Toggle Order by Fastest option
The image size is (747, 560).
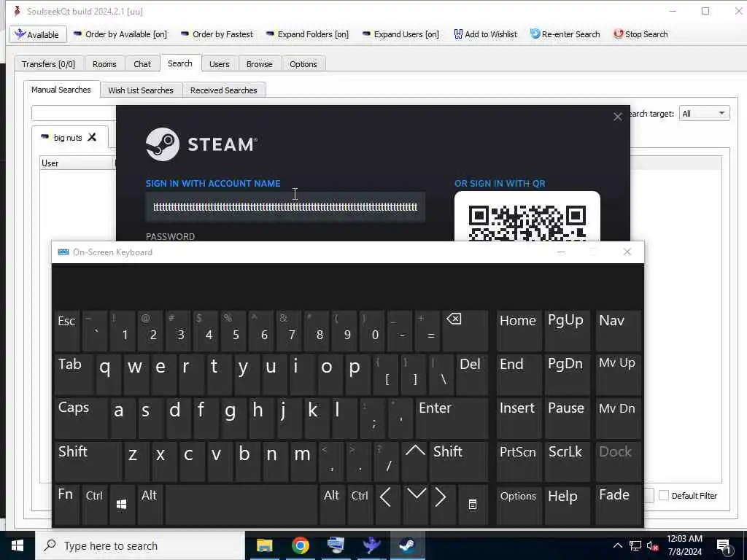pos(217,34)
